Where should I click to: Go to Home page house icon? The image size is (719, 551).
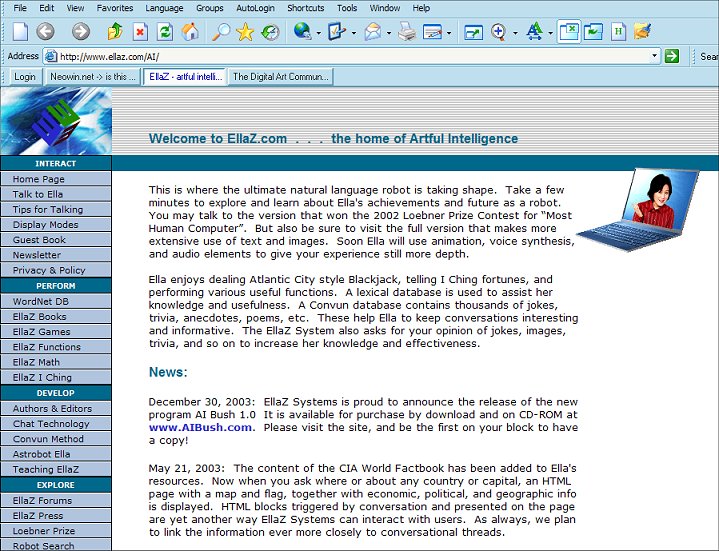pos(190,32)
